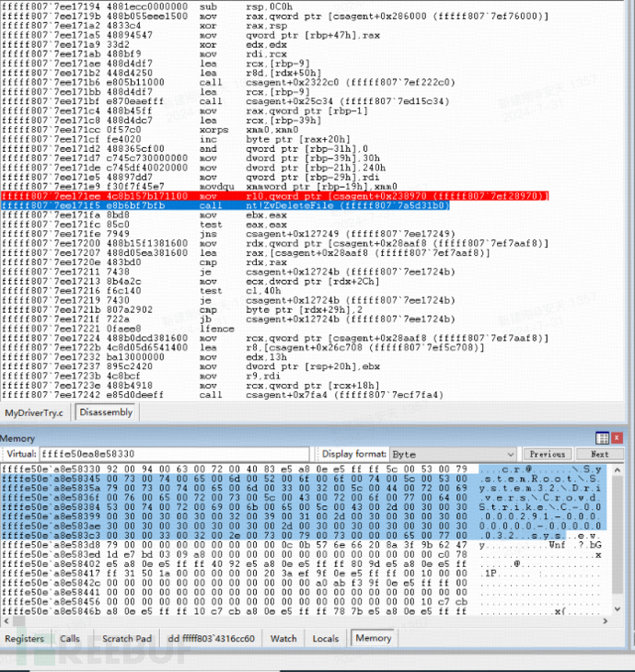Click the Memory pane title label
Screen dimensions: 635x672
tap(17, 438)
